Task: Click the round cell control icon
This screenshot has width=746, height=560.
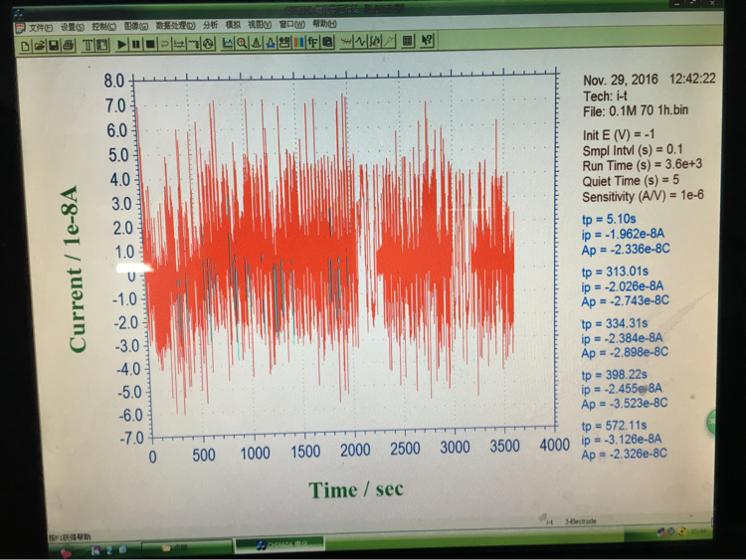Action: [208, 44]
